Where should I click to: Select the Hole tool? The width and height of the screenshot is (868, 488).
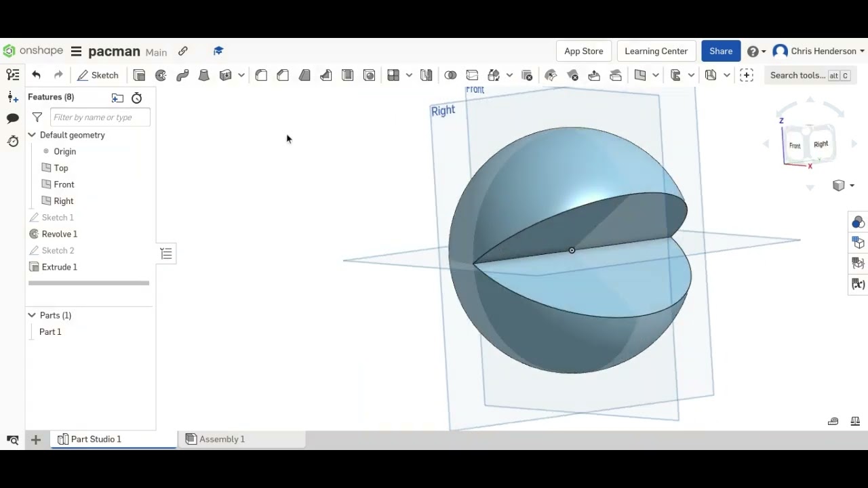coord(370,75)
